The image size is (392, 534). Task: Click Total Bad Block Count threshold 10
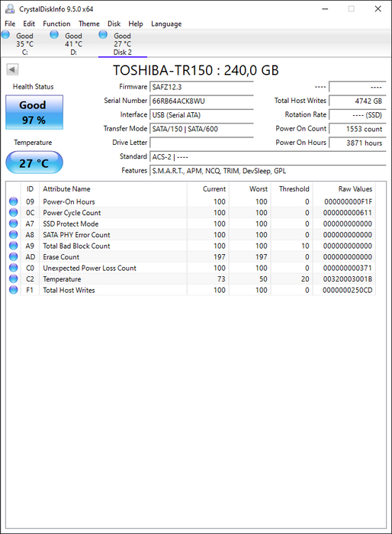[x=305, y=246]
